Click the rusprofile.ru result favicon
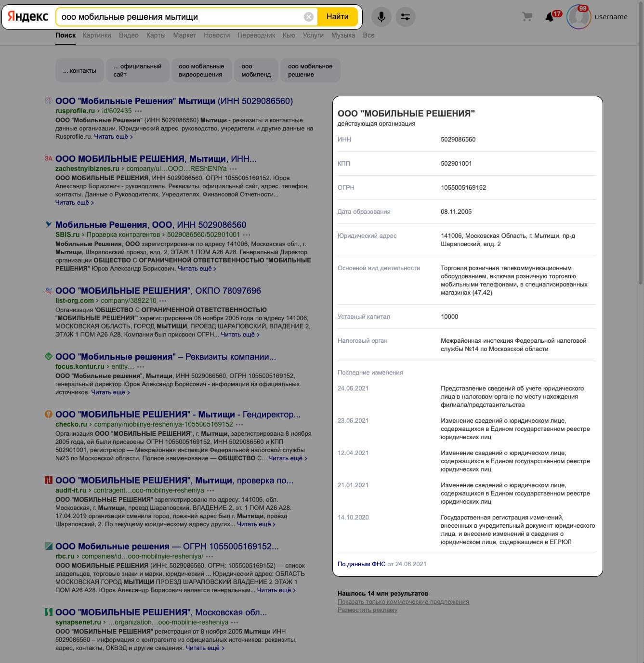Screen dimensions: 644x663 tap(48, 101)
